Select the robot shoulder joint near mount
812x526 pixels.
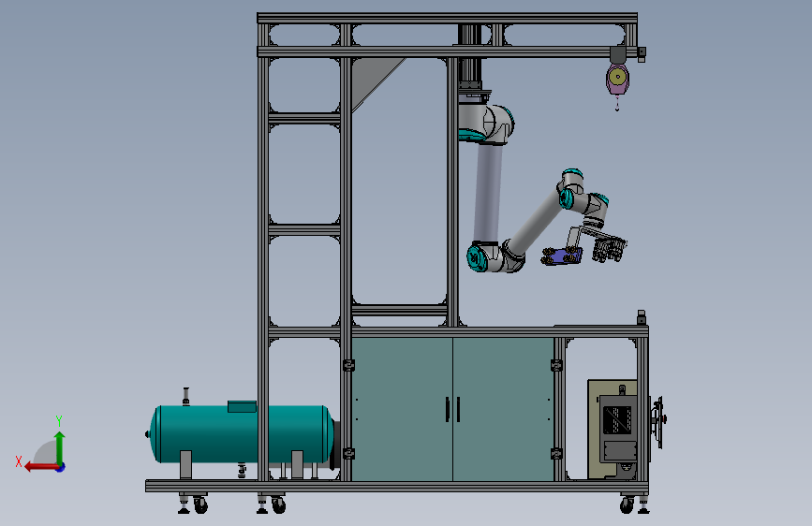pyautogui.click(x=487, y=124)
